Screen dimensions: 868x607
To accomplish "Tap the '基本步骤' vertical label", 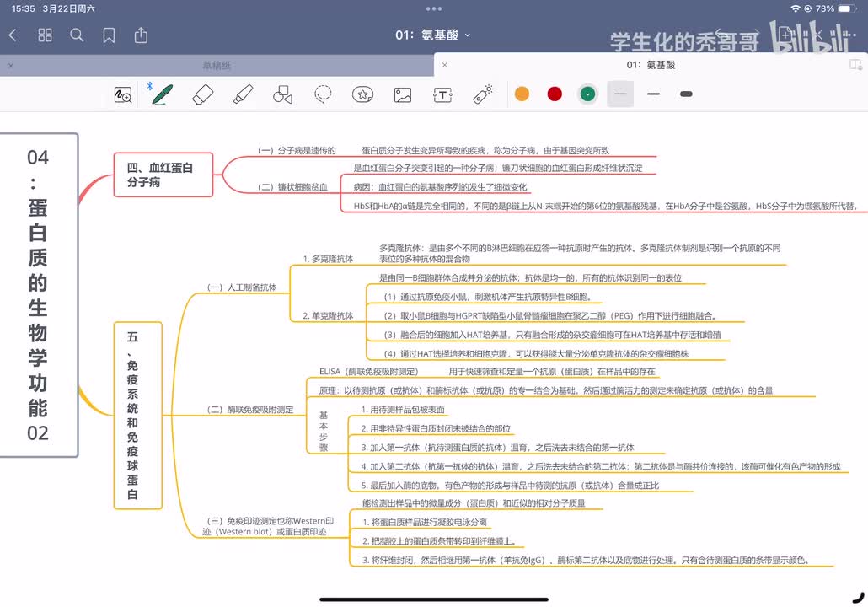I will point(324,432).
